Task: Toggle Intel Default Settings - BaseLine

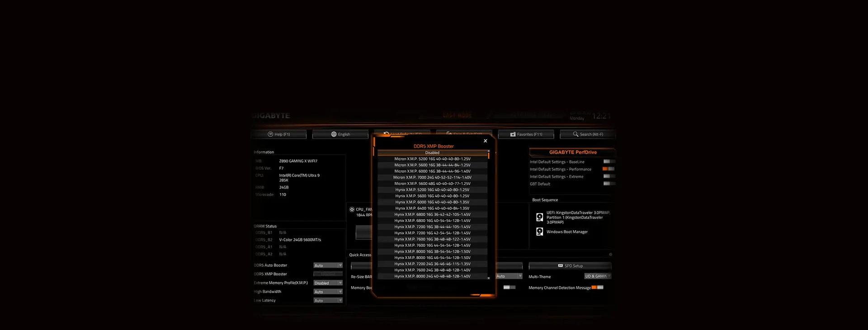Action: point(609,161)
